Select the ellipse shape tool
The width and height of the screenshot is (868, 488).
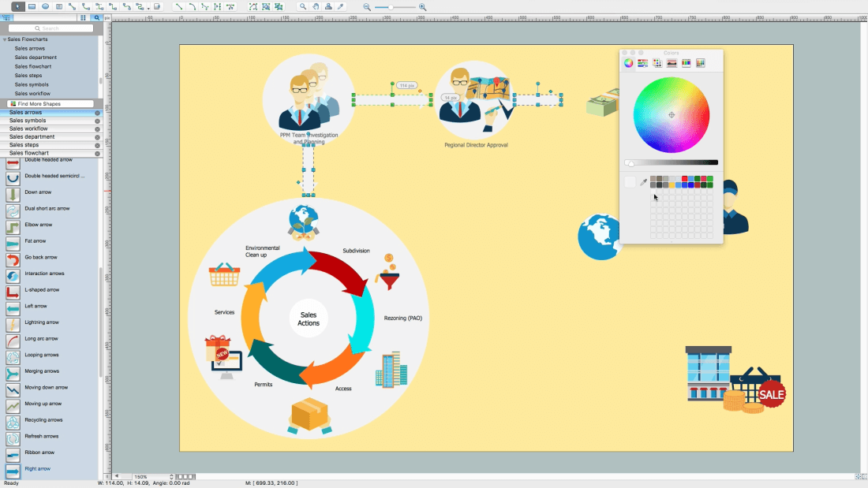click(46, 6)
